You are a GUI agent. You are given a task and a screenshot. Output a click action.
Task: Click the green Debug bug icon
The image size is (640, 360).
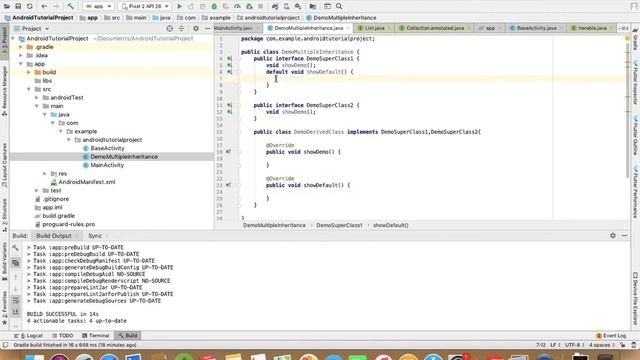pos(214,7)
